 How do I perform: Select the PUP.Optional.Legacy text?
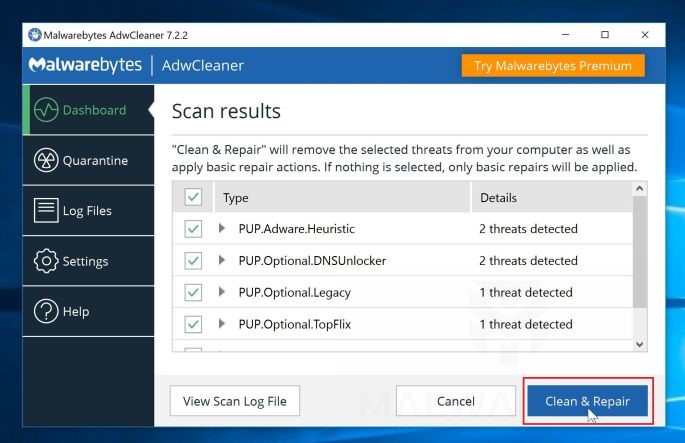(295, 293)
